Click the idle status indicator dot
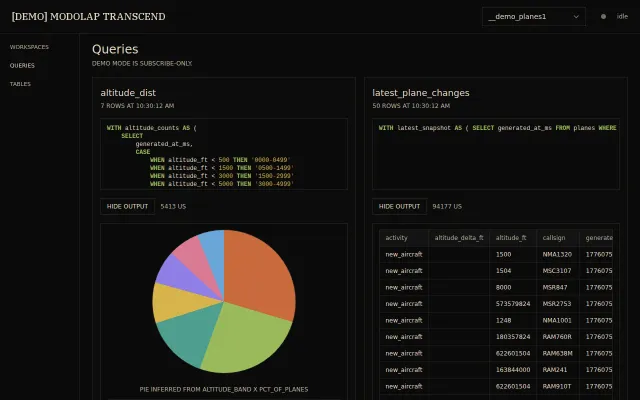 603,17
